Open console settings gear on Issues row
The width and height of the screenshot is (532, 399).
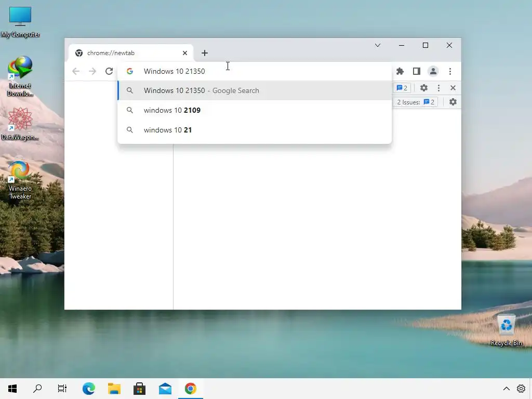[x=453, y=102]
